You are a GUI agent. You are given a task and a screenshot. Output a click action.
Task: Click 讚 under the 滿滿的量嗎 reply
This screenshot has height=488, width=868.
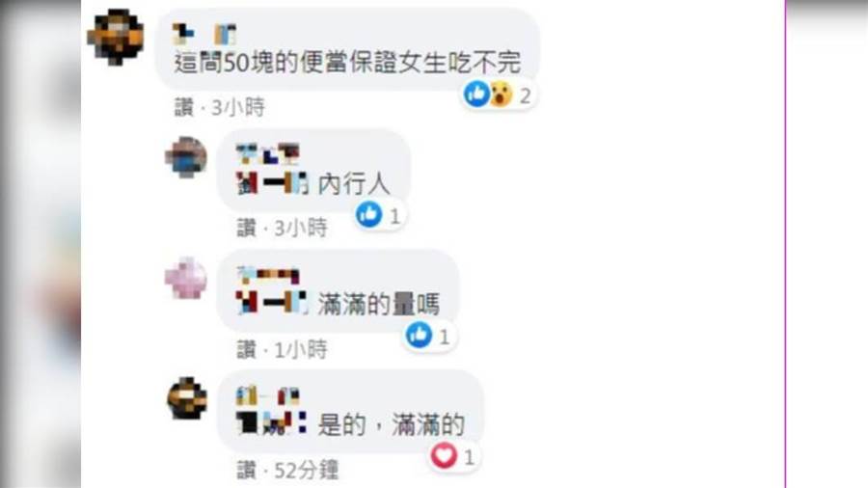click(x=247, y=350)
